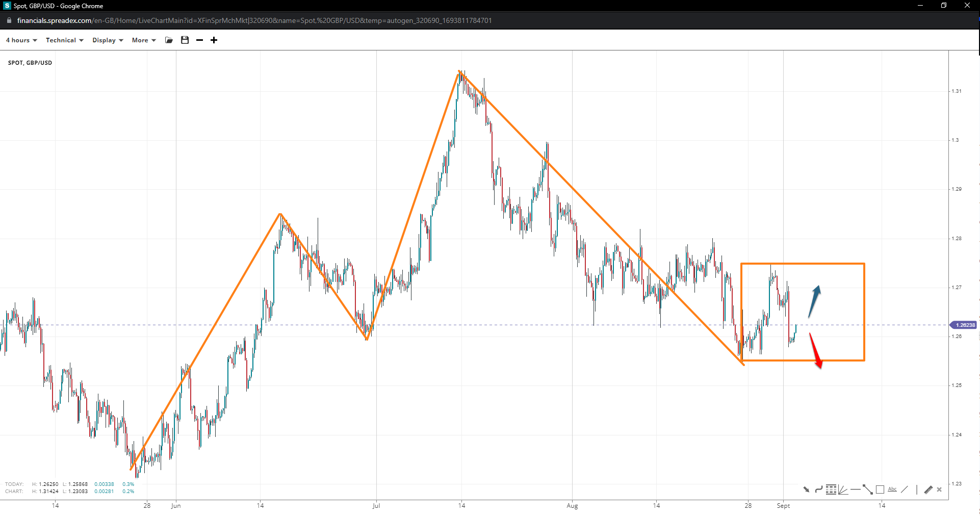Pick the diagonal trend line tool
Image resolution: width=980 pixels, height=516 pixels.
(x=905, y=489)
